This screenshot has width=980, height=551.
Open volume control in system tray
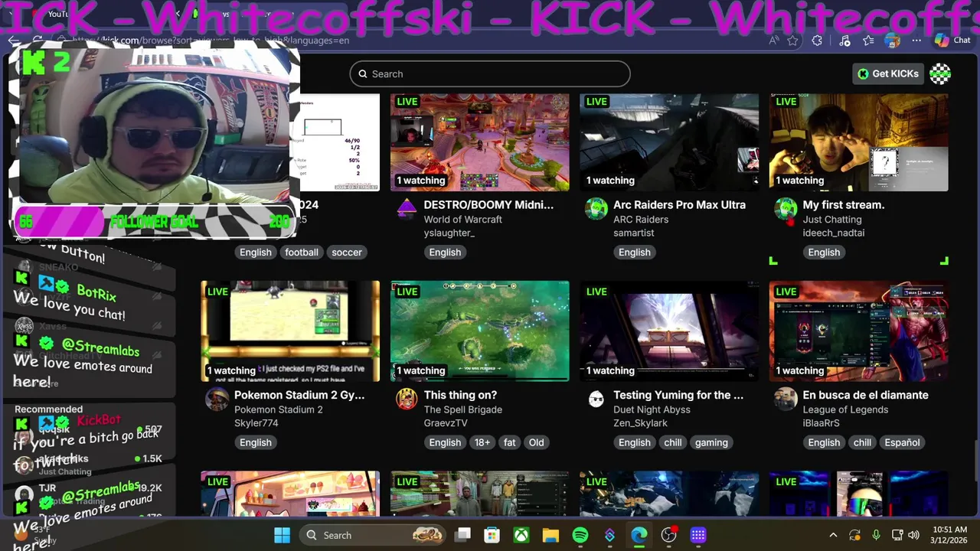click(x=913, y=535)
